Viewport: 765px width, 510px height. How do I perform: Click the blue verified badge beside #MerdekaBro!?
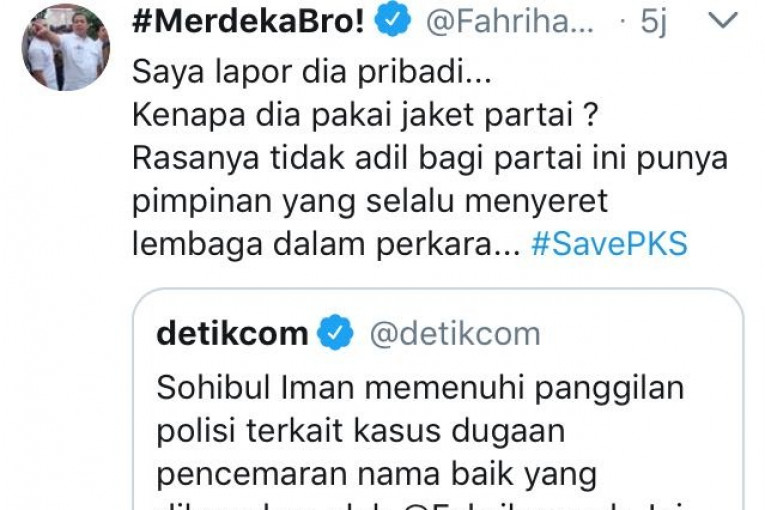[x=392, y=21]
